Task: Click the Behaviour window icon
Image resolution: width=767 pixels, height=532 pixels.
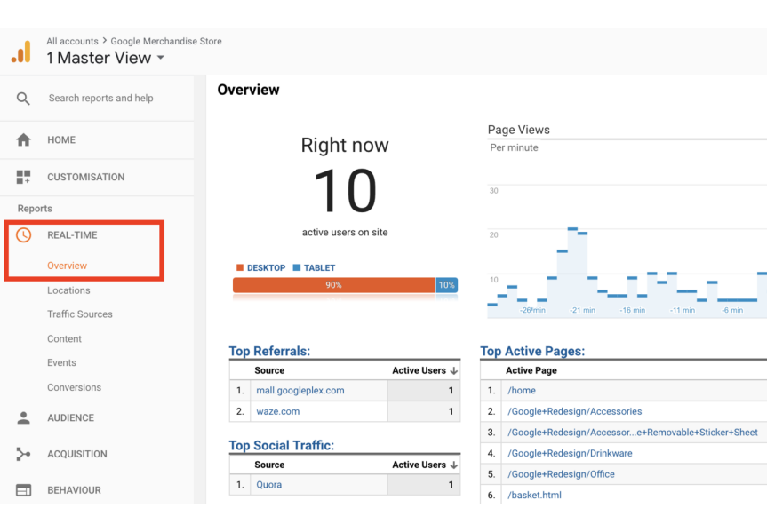Action: coord(23,490)
